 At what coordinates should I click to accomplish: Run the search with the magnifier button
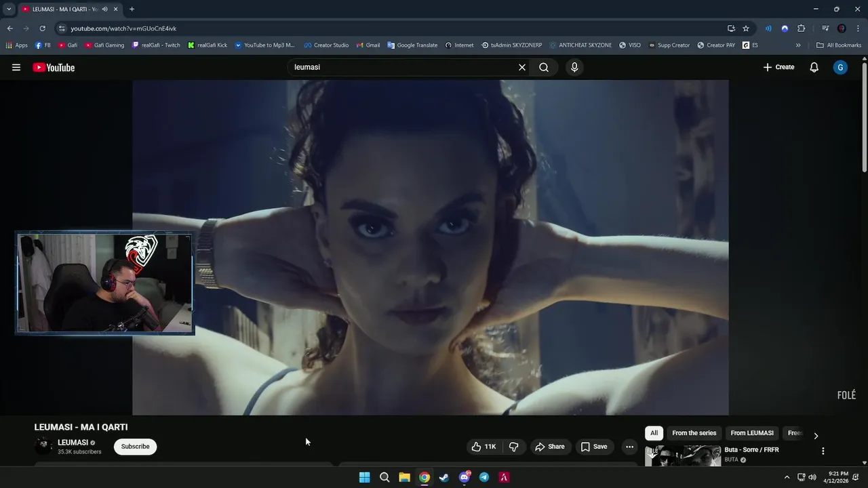point(544,67)
